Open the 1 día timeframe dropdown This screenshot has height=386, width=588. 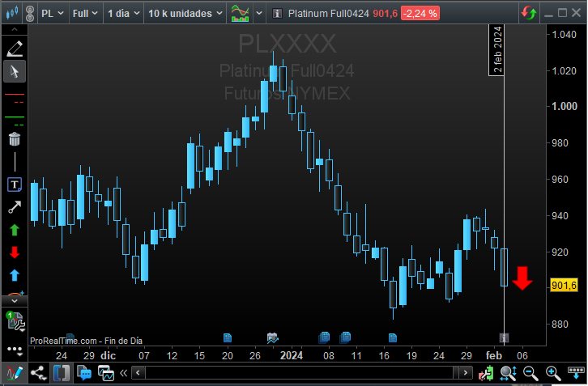point(123,14)
